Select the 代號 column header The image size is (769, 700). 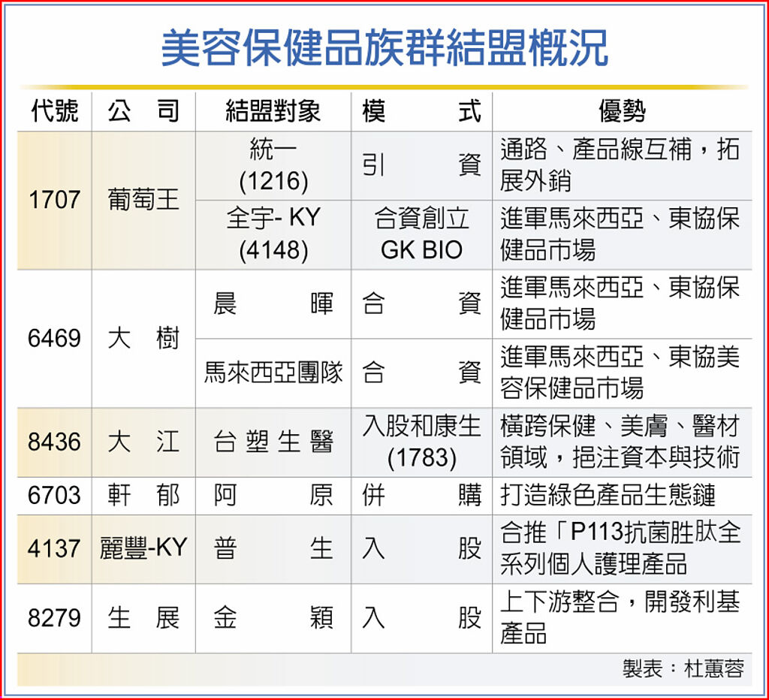point(54,111)
